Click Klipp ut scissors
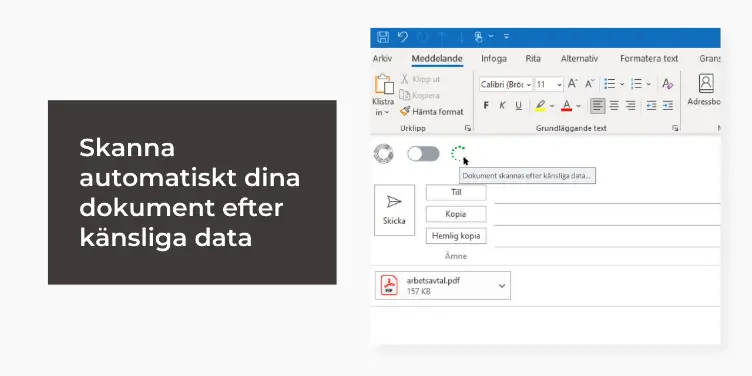 coord(420,79)
